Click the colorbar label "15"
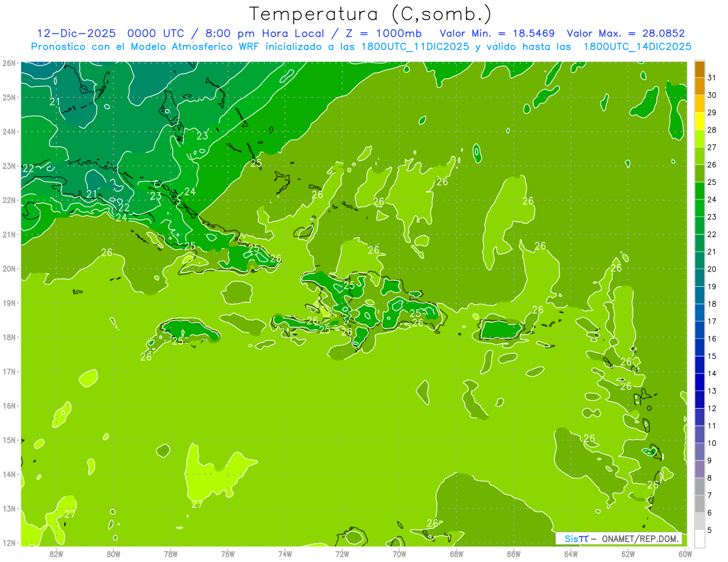Viewport: 728px width, 562px height. coord(712,356)
